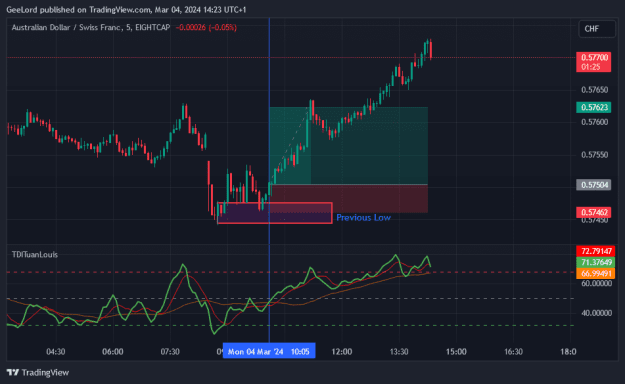Click the green take-profit zone of the long position
The image size is (625, 384).
[349, 146]
